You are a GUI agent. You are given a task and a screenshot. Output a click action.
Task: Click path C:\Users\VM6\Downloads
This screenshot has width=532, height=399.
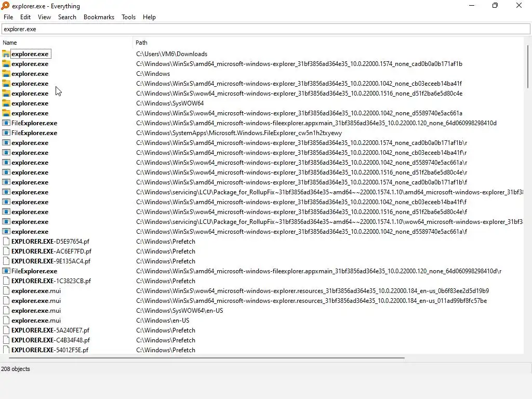point(171,54)
